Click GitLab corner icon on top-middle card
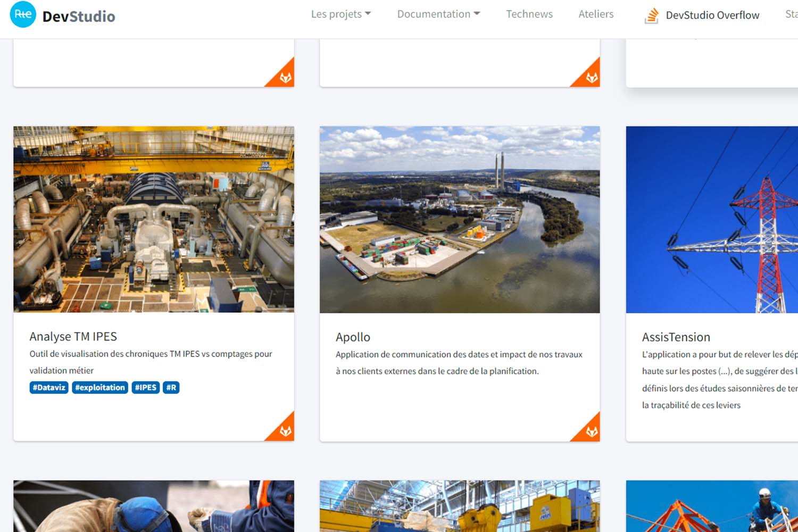 pos(591,78)
